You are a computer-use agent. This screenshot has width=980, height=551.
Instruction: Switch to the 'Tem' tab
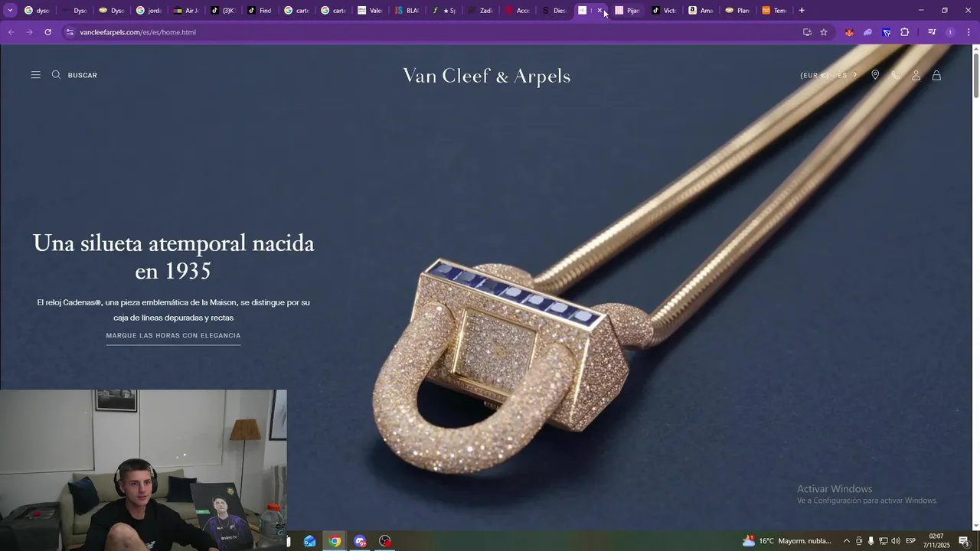coord(775,11)
